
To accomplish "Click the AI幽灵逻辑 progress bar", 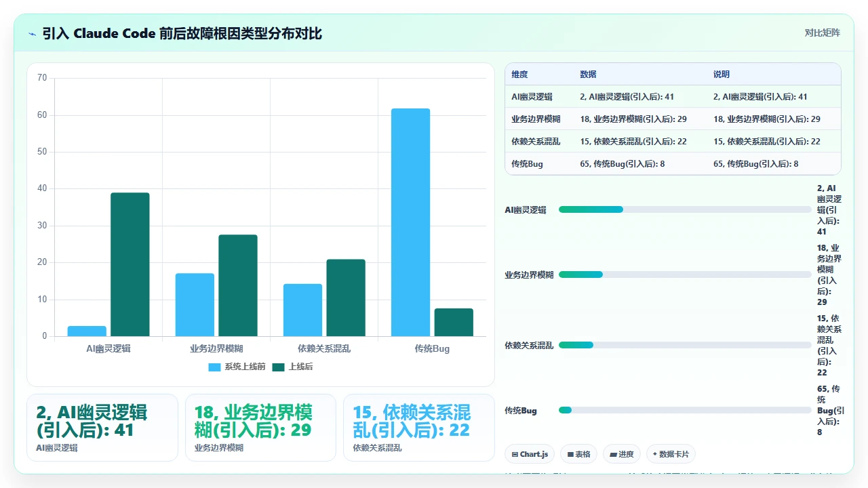I will (x=685, y=209).
